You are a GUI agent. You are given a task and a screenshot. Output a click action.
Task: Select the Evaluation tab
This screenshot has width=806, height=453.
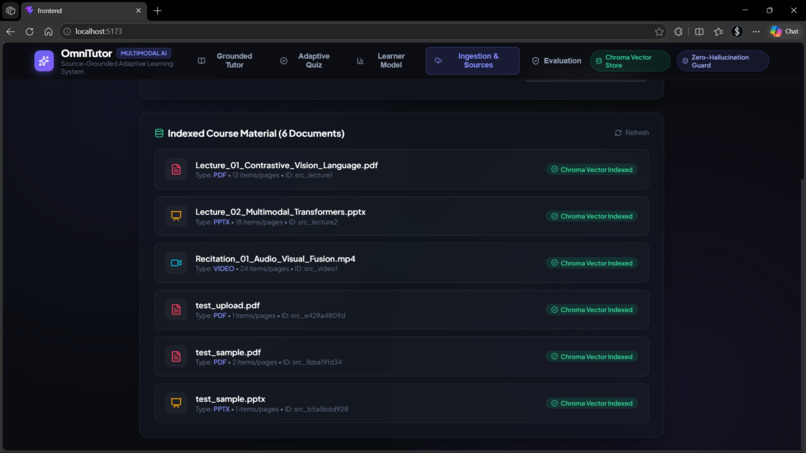click(x=556, y=61)
